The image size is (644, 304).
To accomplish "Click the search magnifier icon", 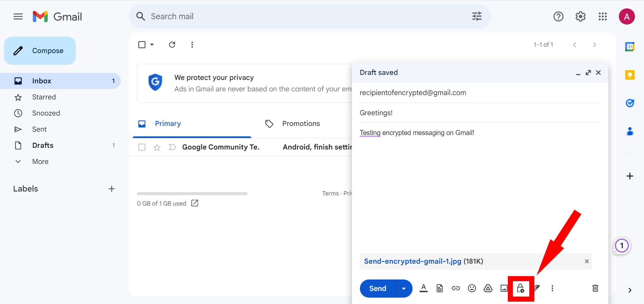I will (141, 16).
